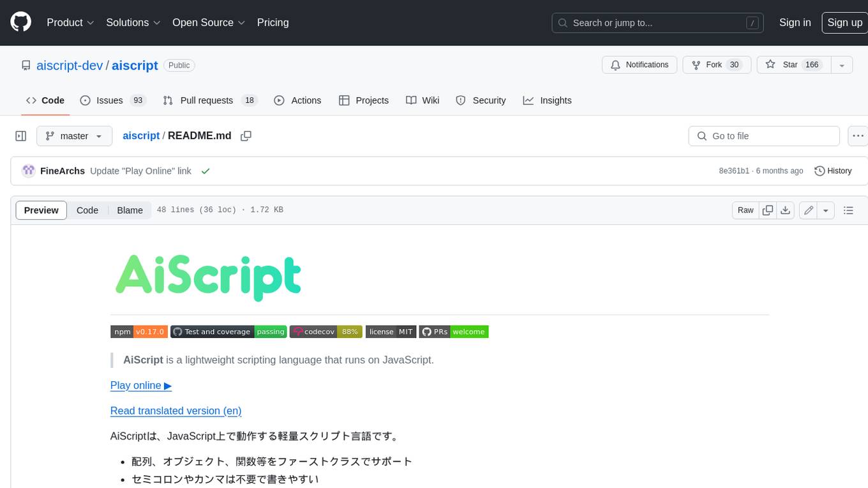This screenshot has height=488, width=868.
Task: Open the master branch selector dropdown
Action: (74, 136)
